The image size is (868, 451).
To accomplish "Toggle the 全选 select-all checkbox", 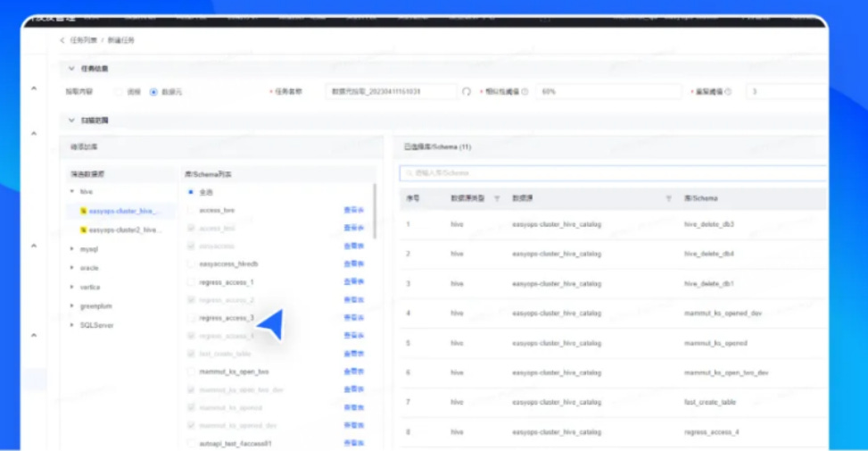I will pos(191,192).
